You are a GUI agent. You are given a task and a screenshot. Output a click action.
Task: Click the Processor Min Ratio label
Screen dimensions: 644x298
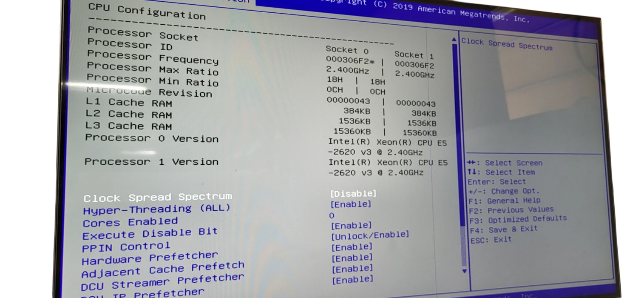tap(153, 80)
